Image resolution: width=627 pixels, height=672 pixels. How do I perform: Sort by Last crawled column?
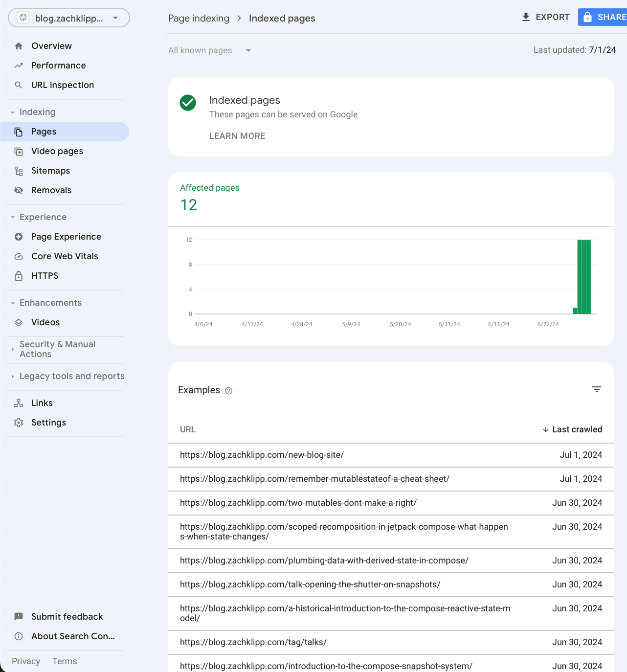click(x=577, y=429)
